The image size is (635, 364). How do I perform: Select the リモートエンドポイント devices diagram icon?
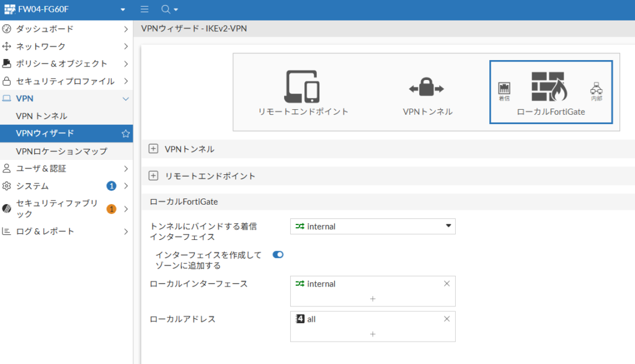pyautogui.click(x=303, y=86)
